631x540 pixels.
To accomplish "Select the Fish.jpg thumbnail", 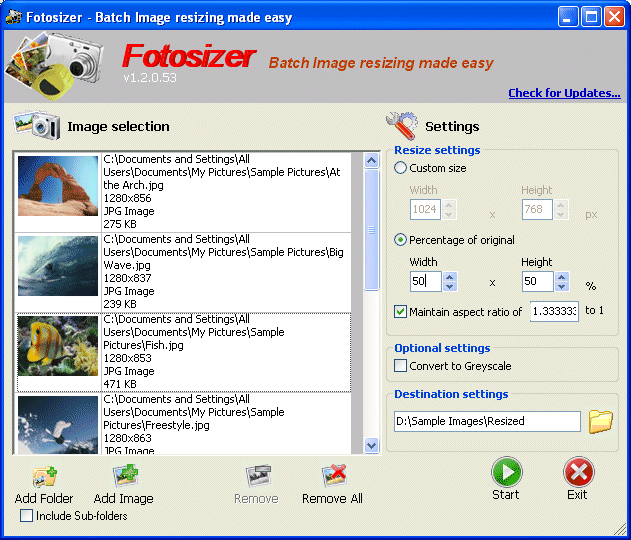I will pos(58,346).
